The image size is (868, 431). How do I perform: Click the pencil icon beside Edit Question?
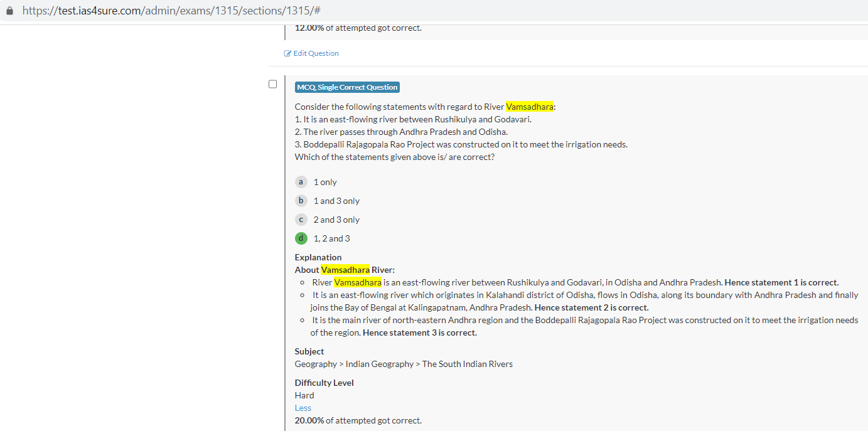pos(287,53)
